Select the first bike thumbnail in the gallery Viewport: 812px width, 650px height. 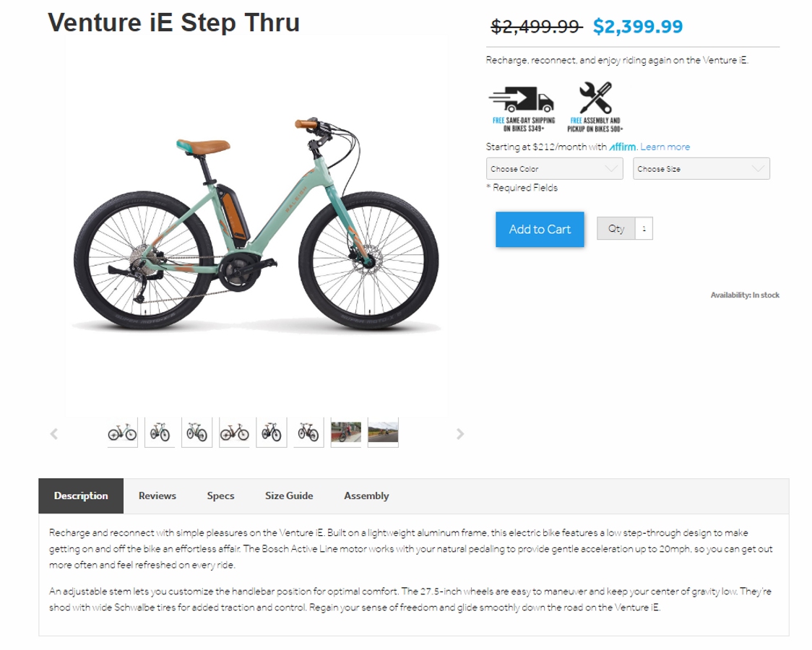[x=122, y=433]
